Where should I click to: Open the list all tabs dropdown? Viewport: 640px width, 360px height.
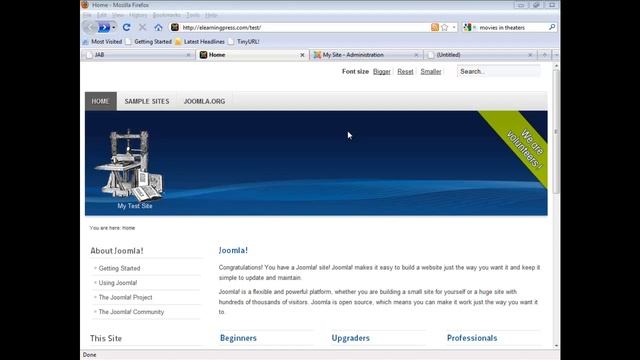[556, 55]
